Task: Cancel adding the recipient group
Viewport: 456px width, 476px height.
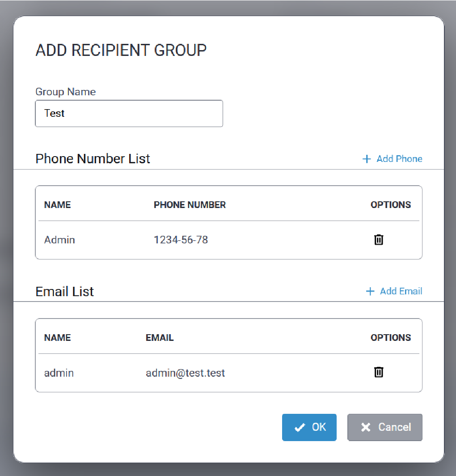Action: [x=385, y=427]
